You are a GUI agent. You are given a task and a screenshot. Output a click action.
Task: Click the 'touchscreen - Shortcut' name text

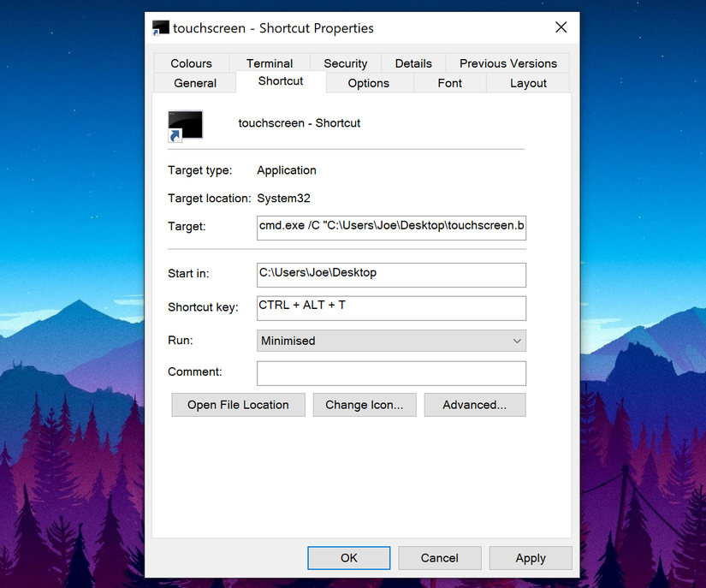[300, 123]
